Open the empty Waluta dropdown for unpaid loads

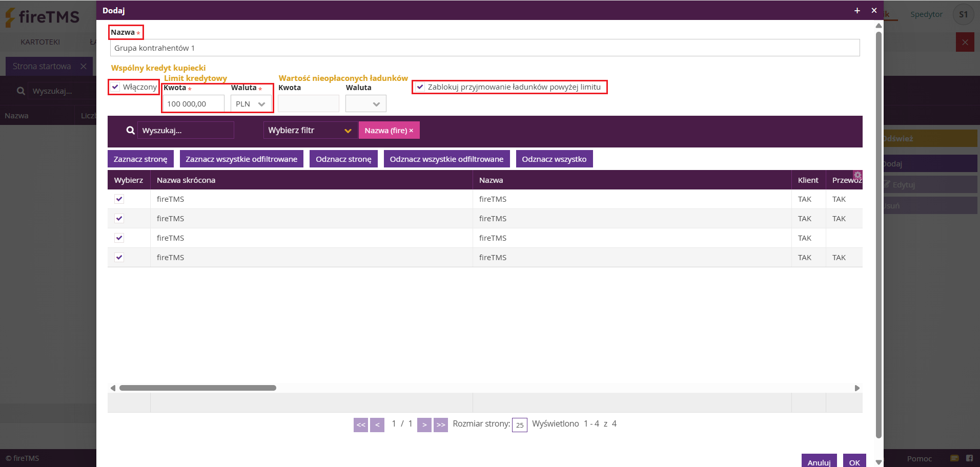[366, 104]
